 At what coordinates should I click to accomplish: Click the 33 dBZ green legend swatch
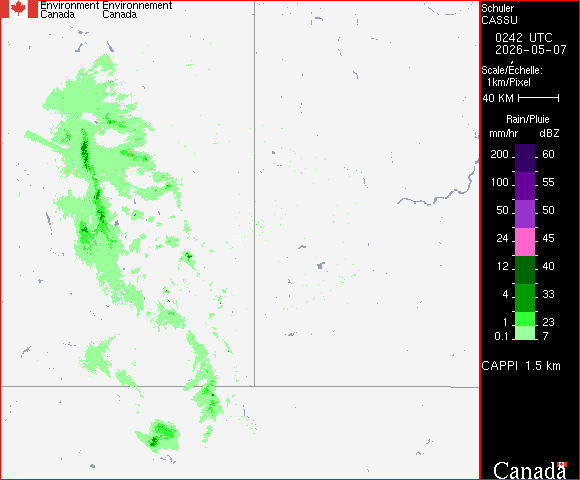click(525, 298)
